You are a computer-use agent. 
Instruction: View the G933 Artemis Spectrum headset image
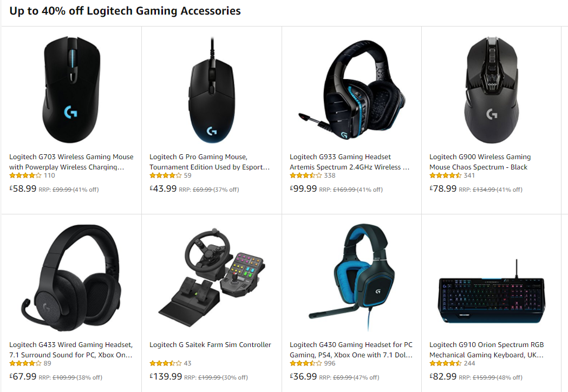pyautogui.click(x=351, y=89)
